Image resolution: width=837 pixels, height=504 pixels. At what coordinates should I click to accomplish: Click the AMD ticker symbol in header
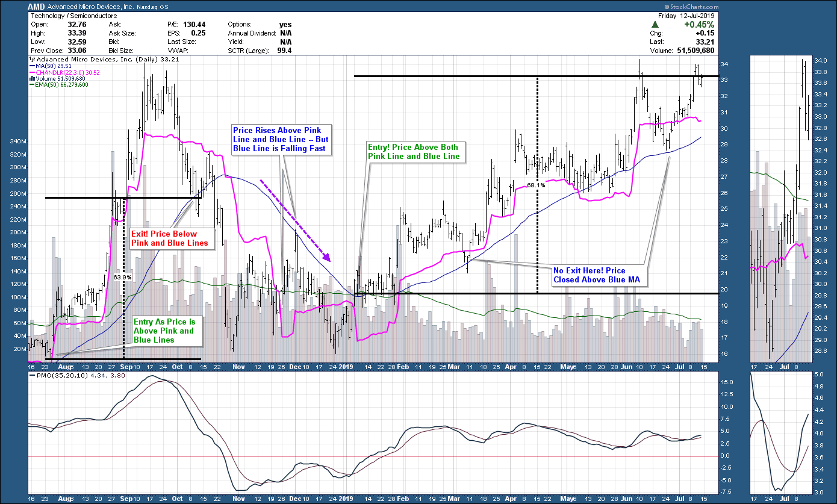coord(37,7)
